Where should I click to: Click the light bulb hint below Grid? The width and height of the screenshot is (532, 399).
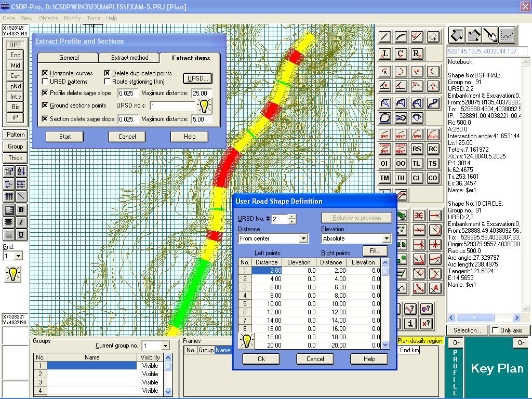click(13, 273)
